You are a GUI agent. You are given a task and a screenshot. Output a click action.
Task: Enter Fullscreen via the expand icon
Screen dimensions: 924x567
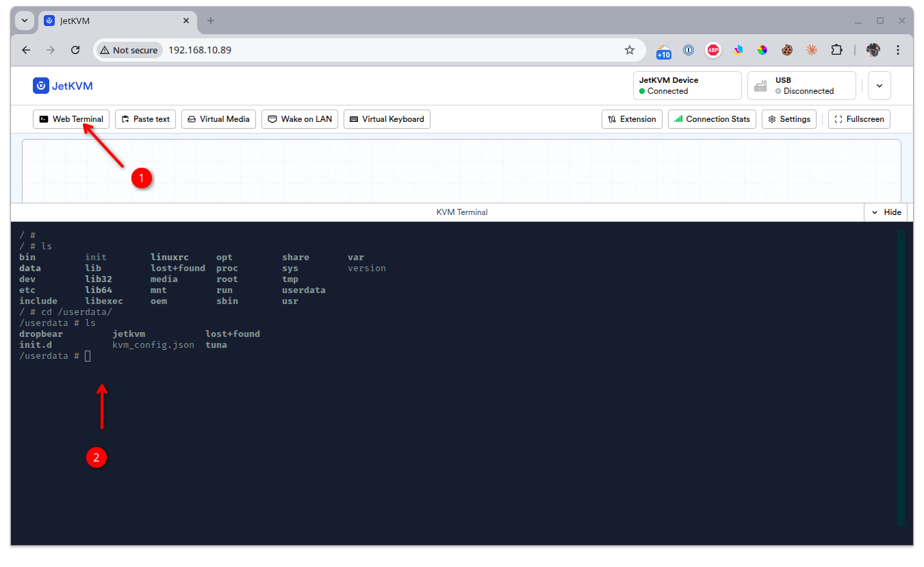(x=836, y=118)
